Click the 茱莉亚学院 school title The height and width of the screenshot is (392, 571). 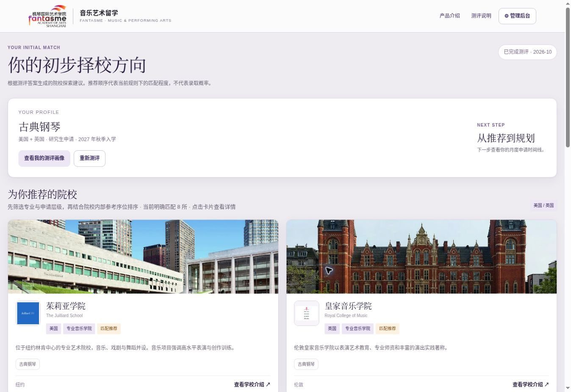[x=66, y=306]
